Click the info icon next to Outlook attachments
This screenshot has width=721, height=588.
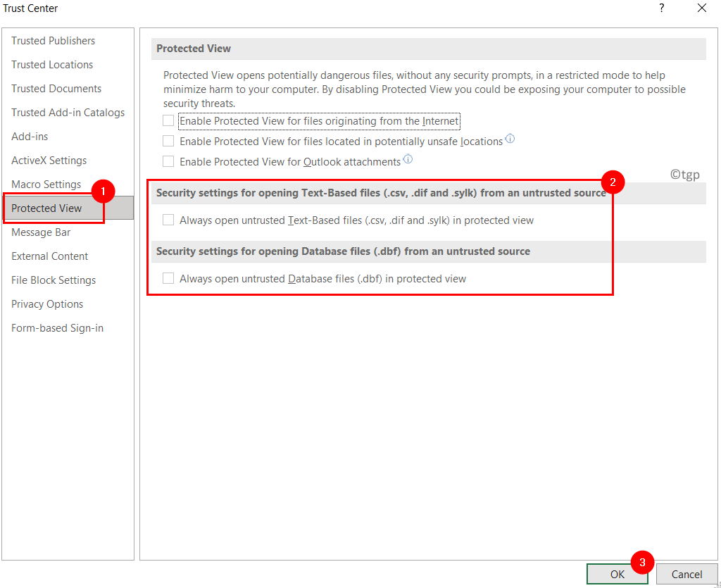(x=408, y=159)
